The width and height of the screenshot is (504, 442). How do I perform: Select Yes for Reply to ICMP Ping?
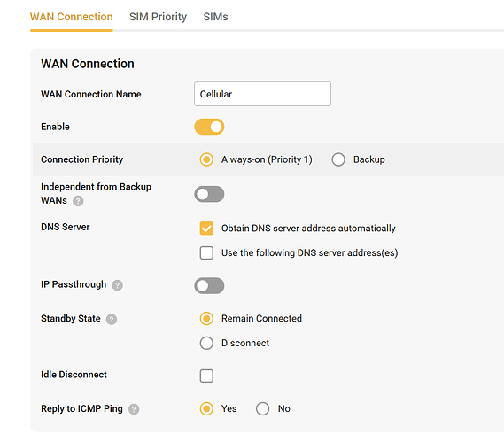(x=206, y=409)
